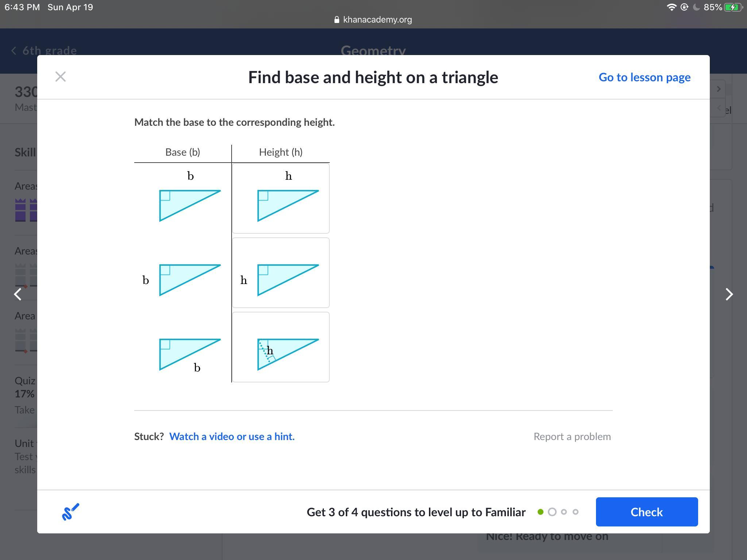Tap the Do Not Disturb moon icon

point(696,7)
